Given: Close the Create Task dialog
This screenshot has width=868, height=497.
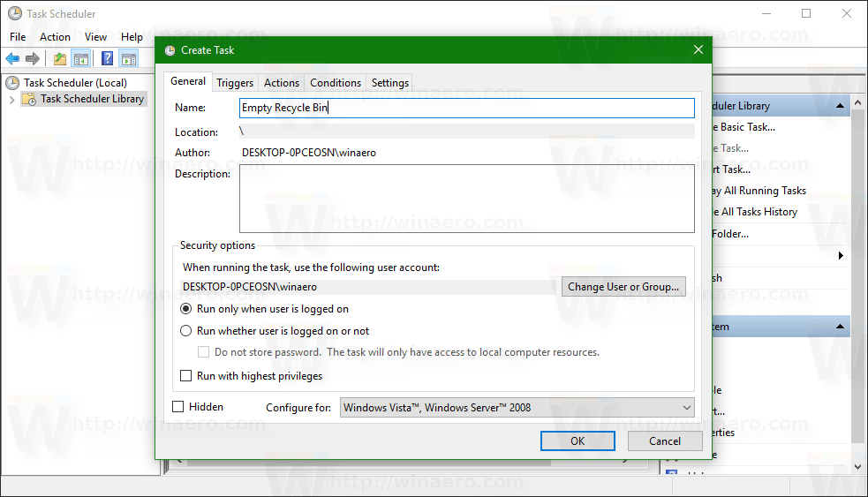Looking at the screenshot, I should click(x=698, y=49).
